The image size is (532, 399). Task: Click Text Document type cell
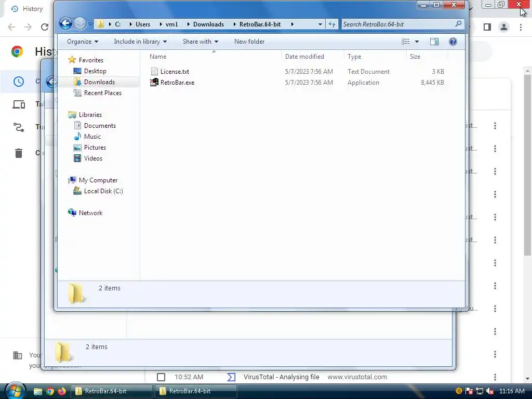(x=368, y=72)
